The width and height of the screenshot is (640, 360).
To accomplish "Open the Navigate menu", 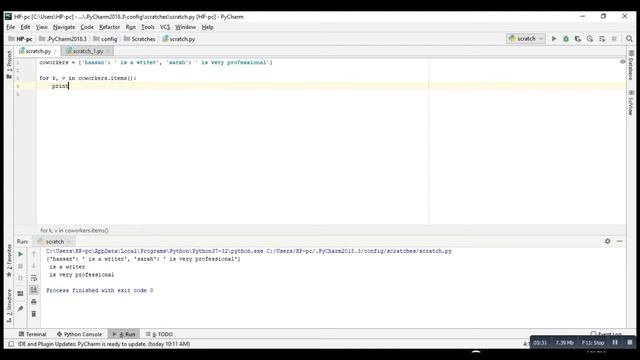I will [64, 27].
